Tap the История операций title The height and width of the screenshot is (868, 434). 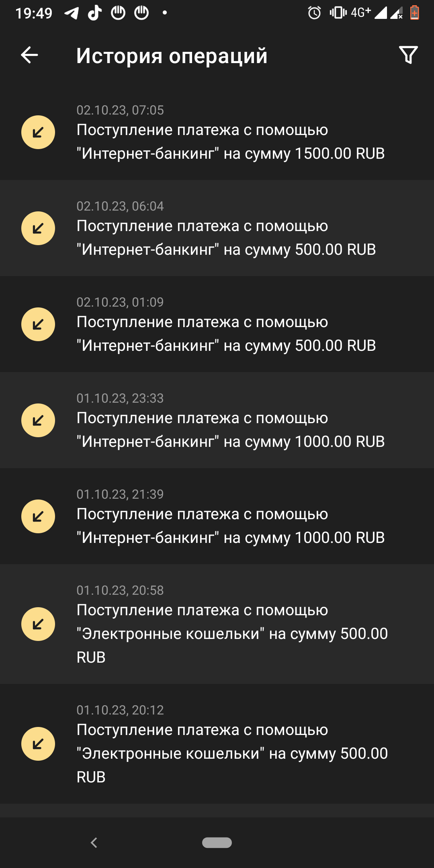pyautogui.click(x=172, y=55)
